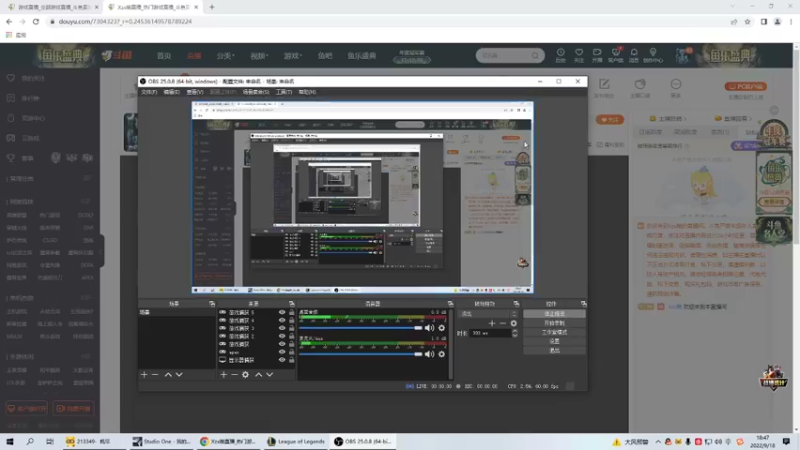
Task: Show hidden system tray icons chevron
Action: point(658,442)
